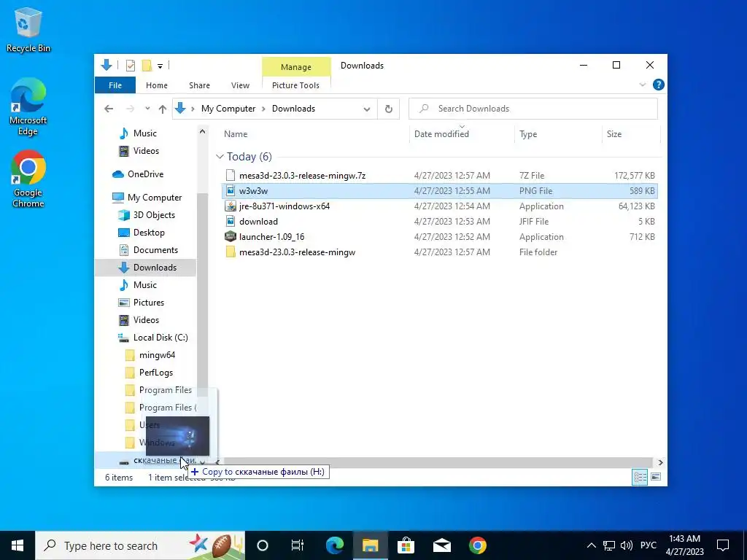Click the horizontal scrollbar right arrow
Viewport: 747px width, 560px height.
660,462
